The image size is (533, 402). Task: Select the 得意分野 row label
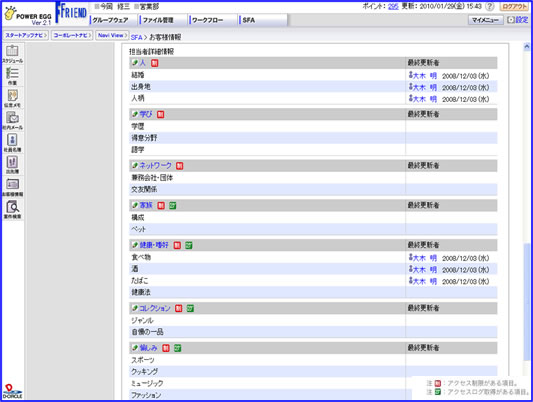coord(144,138)
